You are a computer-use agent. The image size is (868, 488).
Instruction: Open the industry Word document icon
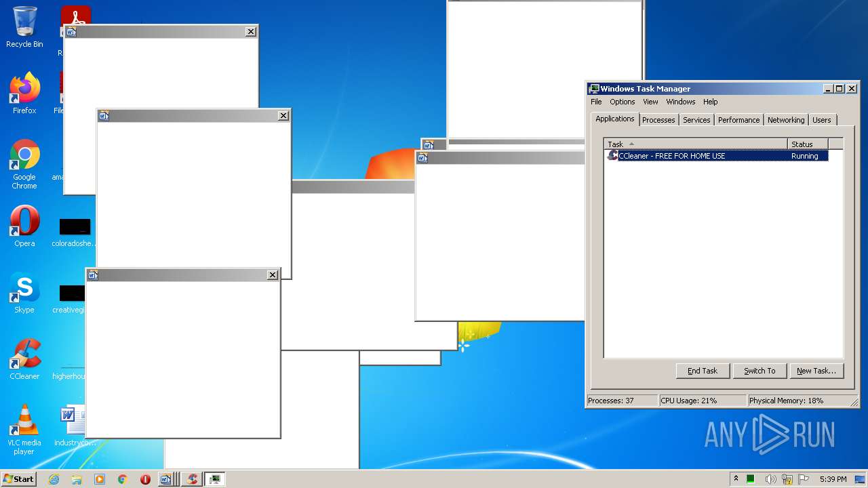click(75, 426)
